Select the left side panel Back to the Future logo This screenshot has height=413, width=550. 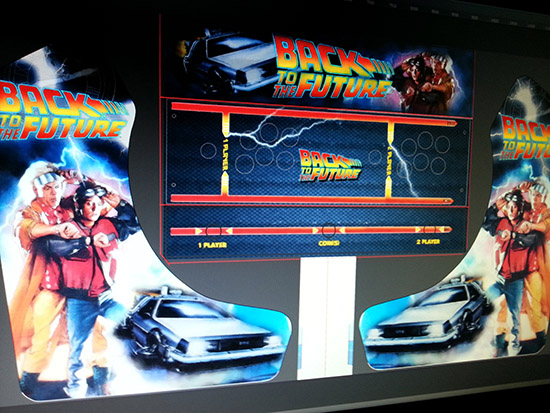(x=63, y=112)
